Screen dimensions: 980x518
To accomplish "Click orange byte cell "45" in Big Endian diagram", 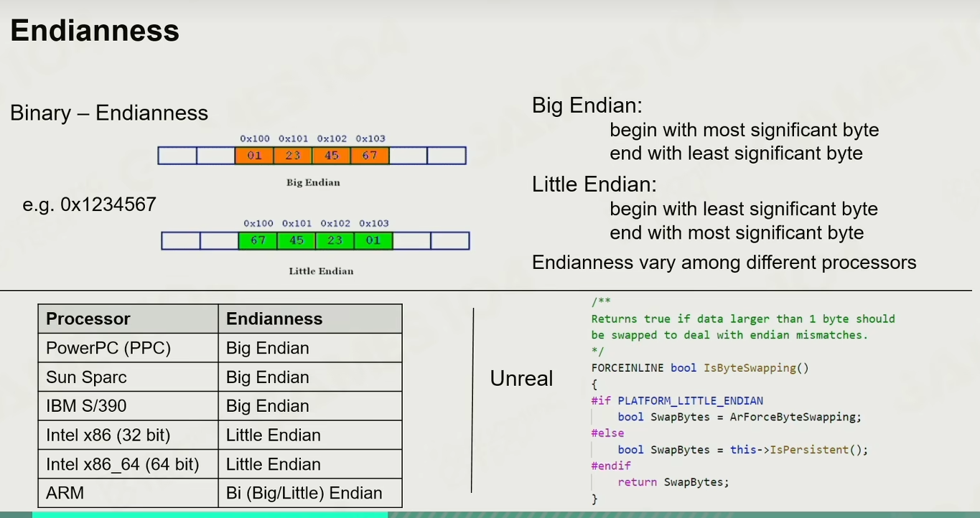I will pos(331,155).
